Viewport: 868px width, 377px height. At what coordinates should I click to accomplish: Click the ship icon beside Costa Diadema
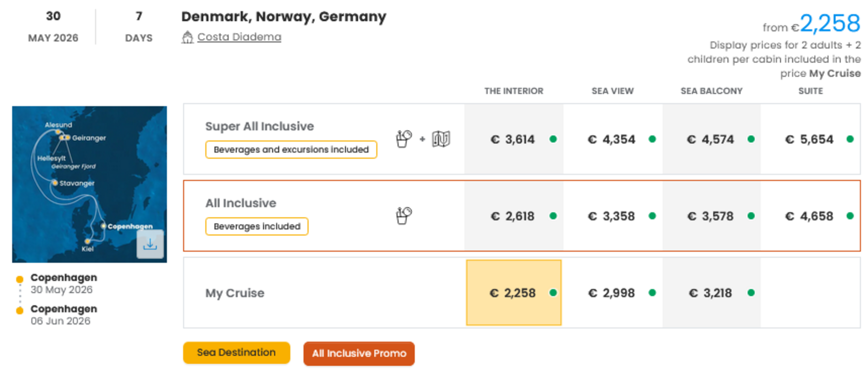(187, 37)
